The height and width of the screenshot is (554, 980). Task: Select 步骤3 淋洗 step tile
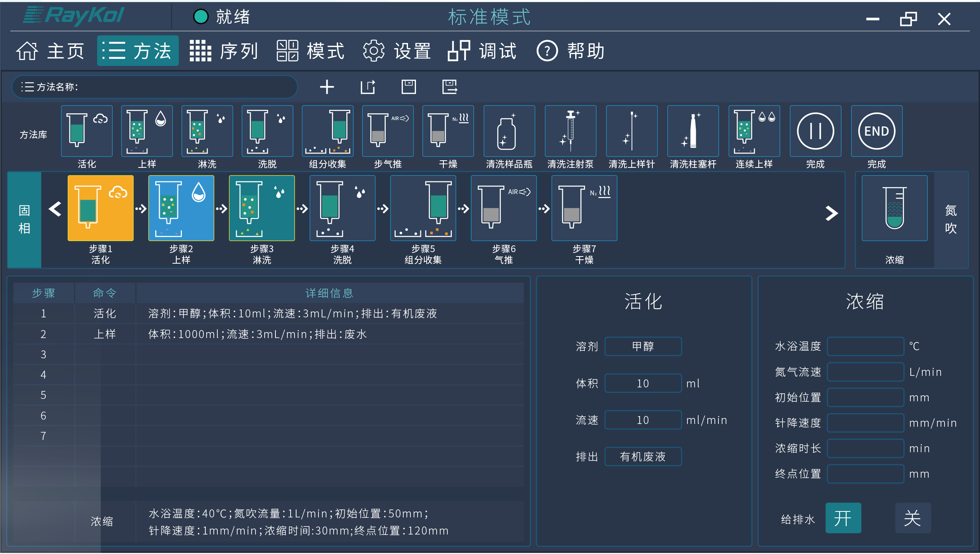click(x=262, y=208)
